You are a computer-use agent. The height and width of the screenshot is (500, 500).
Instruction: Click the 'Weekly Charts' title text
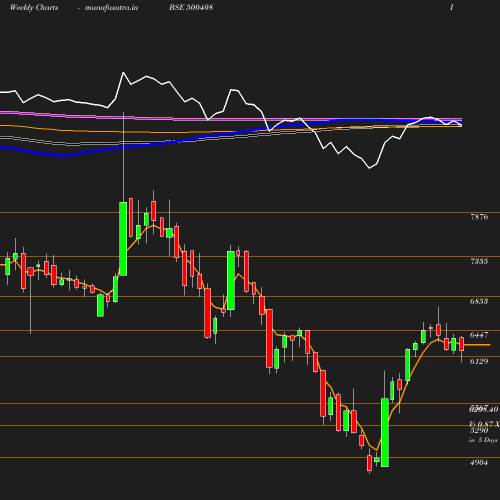coord(34,7)
